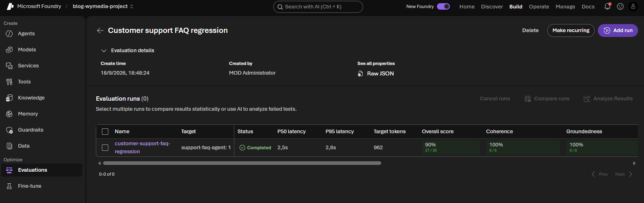This screenshot has height=203, width=644.
Task: Open the Services sidebar icon
Action: (x=9, y=66)
